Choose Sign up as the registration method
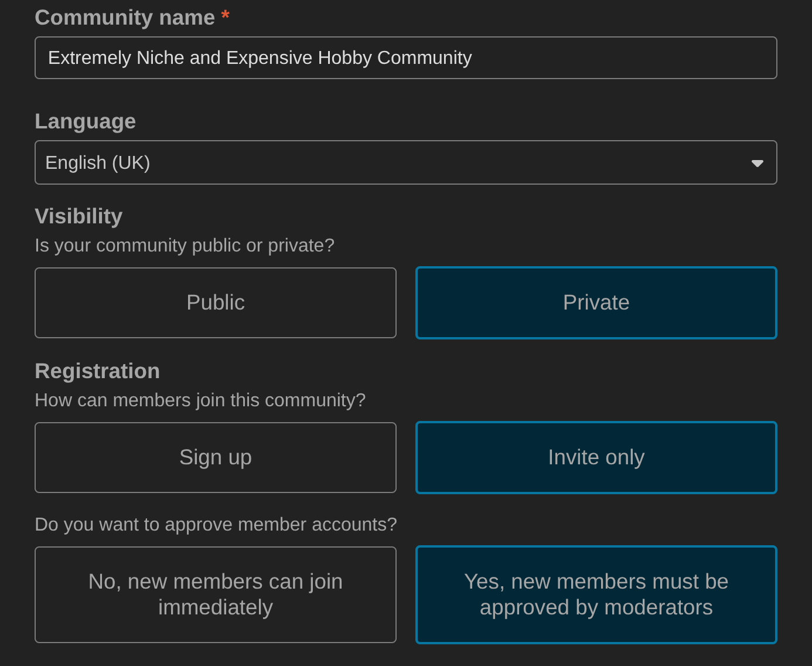This screenshot has width=812, height=666. pos(216,457)
